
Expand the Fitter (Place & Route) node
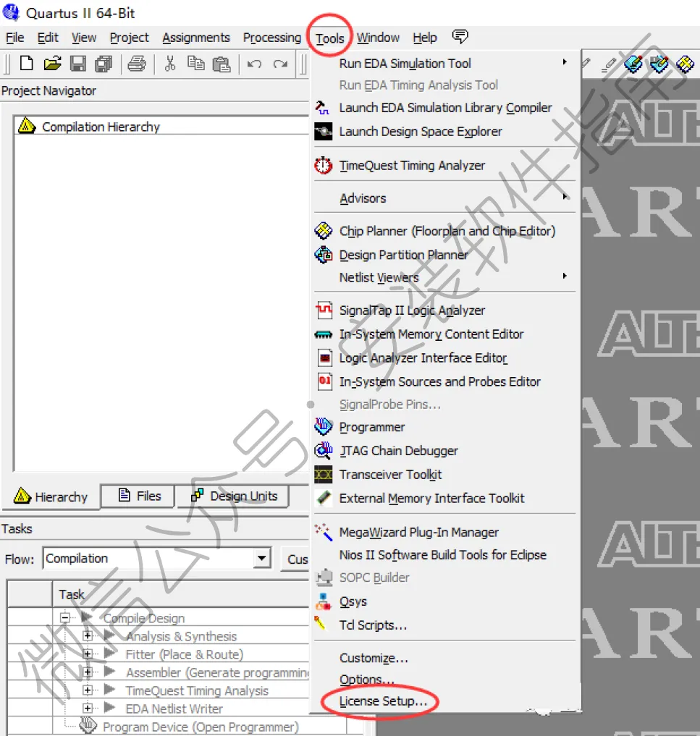tap(88, 653)
